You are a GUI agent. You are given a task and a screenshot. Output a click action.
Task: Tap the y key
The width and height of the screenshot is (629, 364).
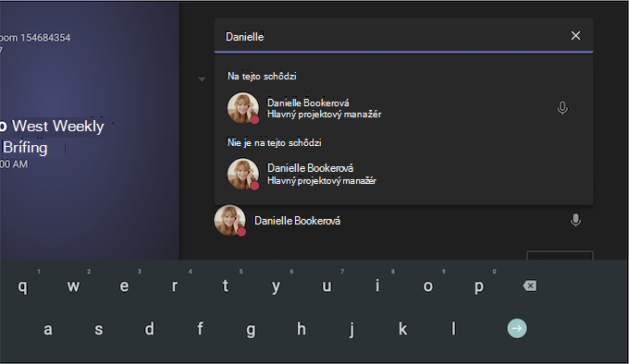[276, 287]
